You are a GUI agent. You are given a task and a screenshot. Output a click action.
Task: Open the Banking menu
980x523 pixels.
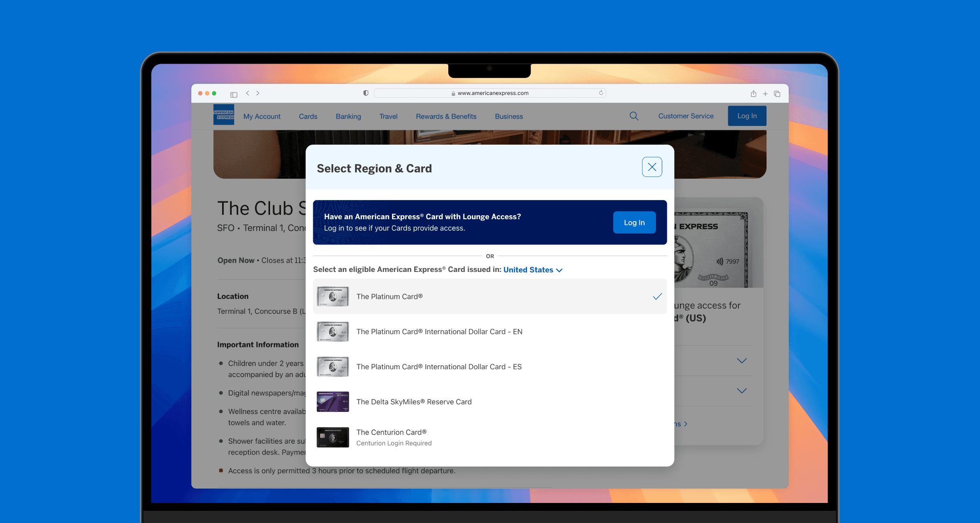[348, 116]
